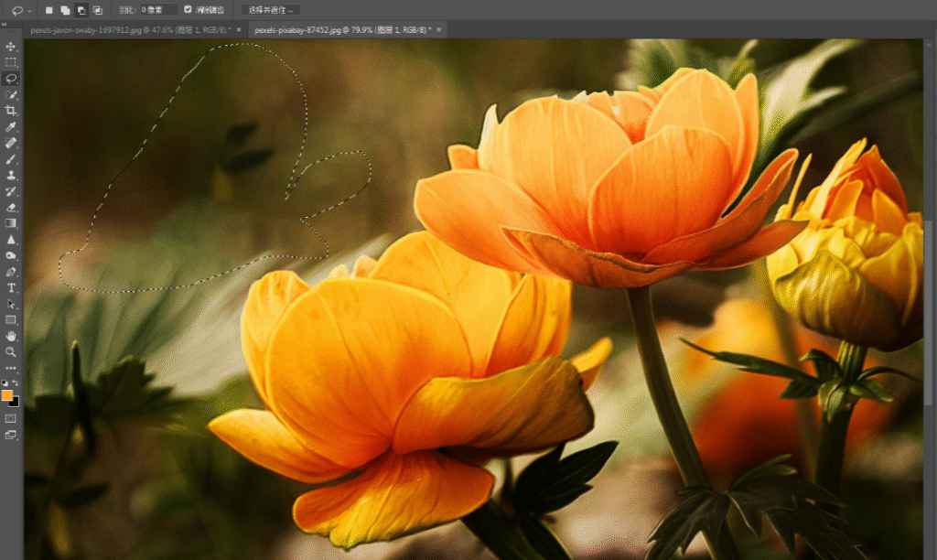
Task: Close the pexels-javon-swaby-1697912.jpg tab
Action: click(239, 29)
